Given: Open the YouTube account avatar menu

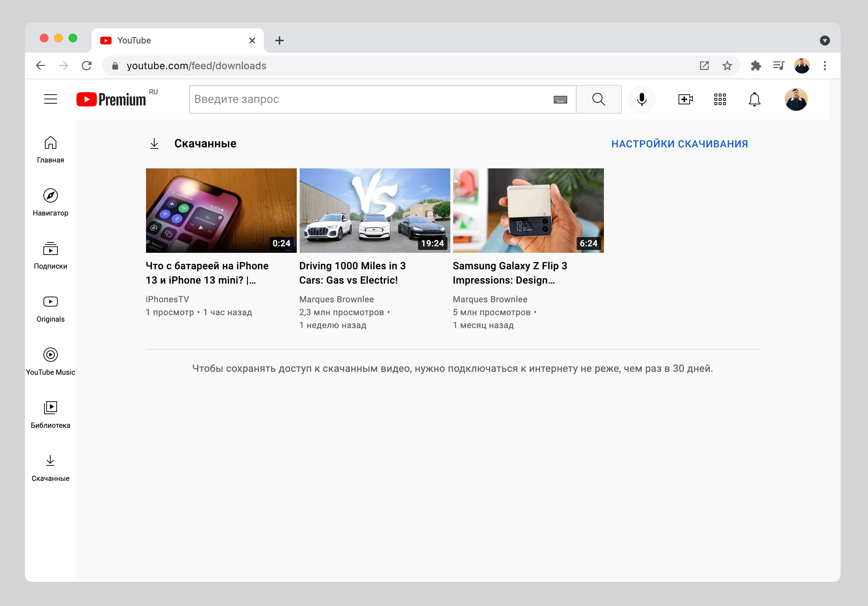Looking at the screenshot, I should coord(796,99).
